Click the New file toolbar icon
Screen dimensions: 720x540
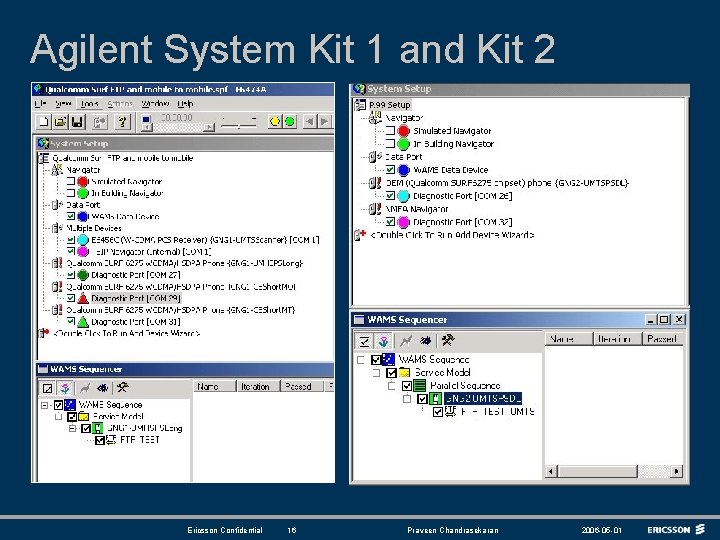pyautogui.click(x=44, y=122)
